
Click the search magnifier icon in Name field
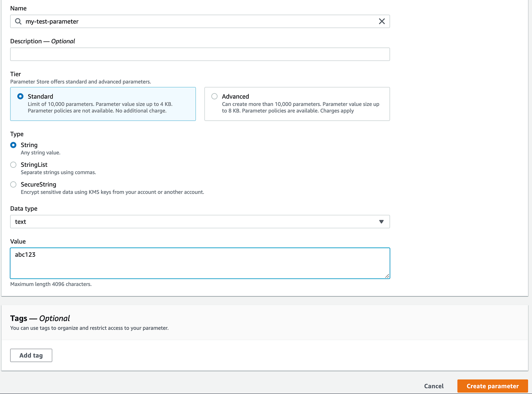[x=18, y=21]
